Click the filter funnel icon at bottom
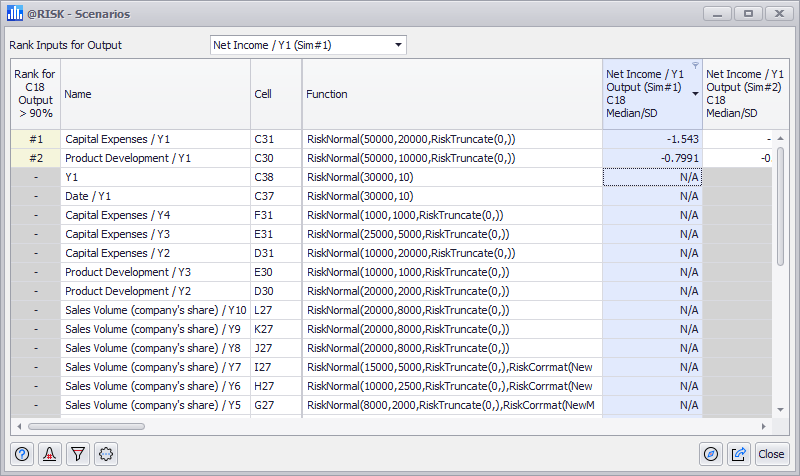 (x=78, y=453)
